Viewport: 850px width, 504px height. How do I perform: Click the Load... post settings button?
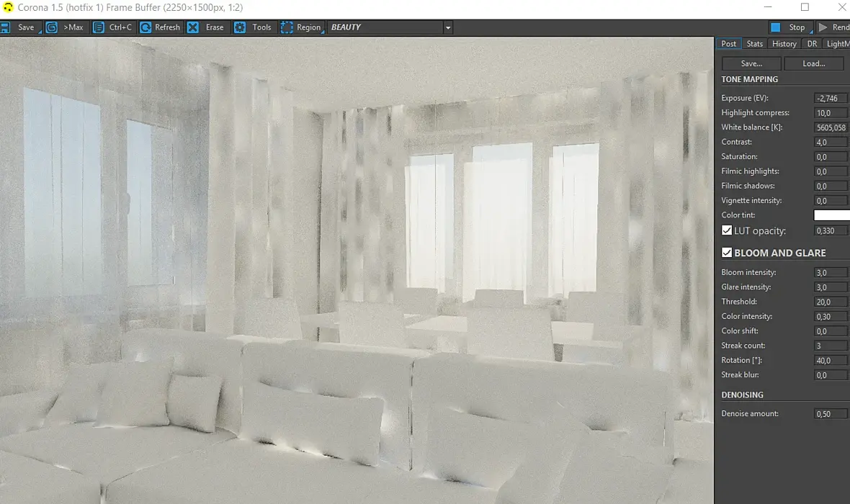coord(814,63)
